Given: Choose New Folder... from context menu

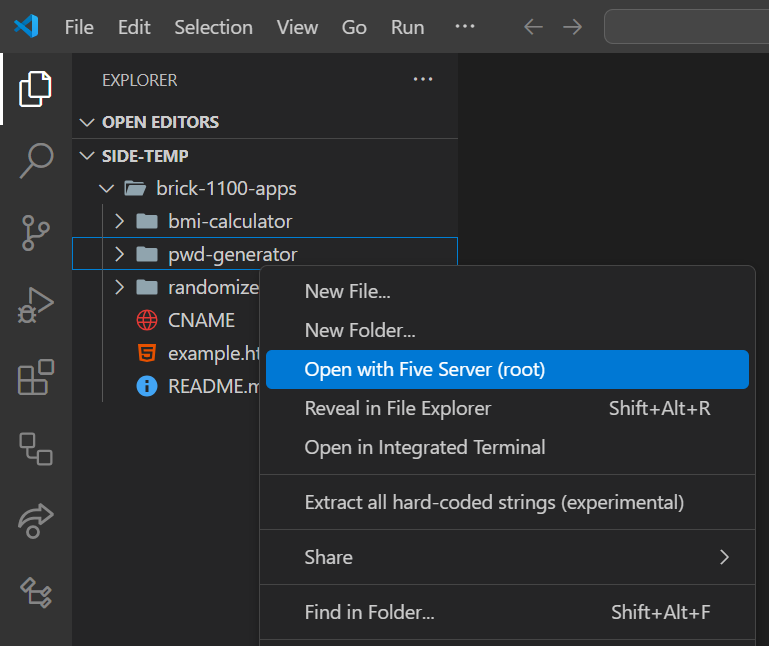Looking at the screenshot, I should [x=507, y=330].
